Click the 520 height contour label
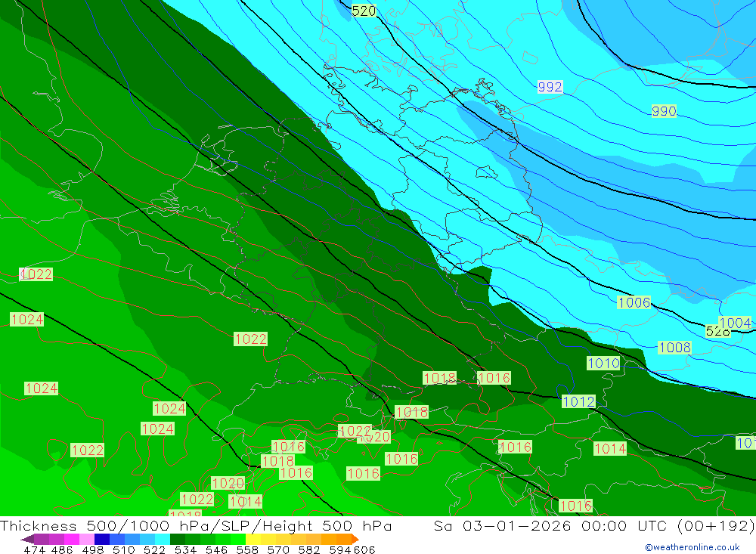 click(x=364, y=10)
